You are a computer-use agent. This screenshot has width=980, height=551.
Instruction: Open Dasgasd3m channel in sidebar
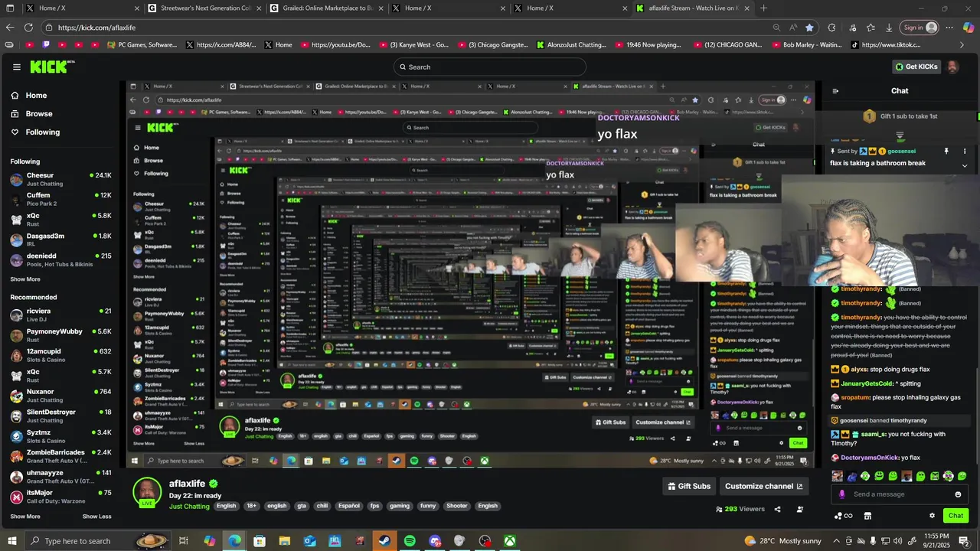(60, 240)
